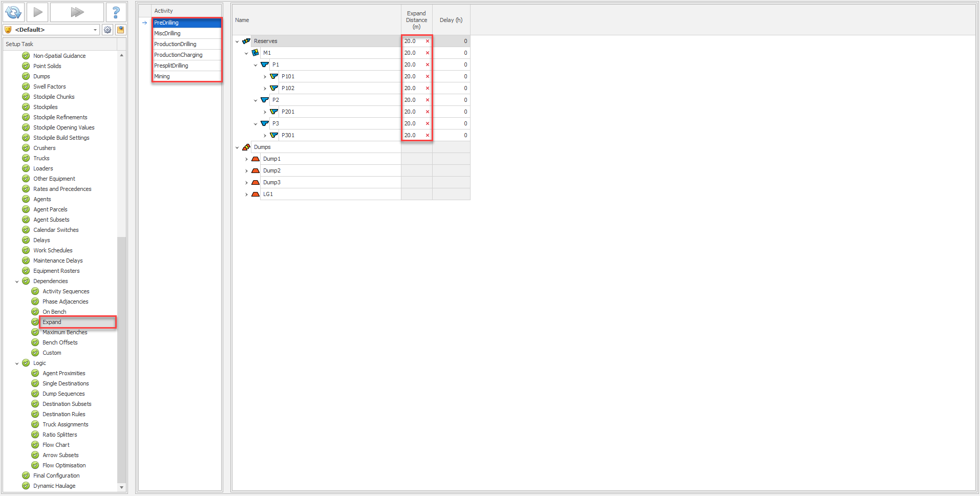Click the green check beside Trucks

click(26, 158)
